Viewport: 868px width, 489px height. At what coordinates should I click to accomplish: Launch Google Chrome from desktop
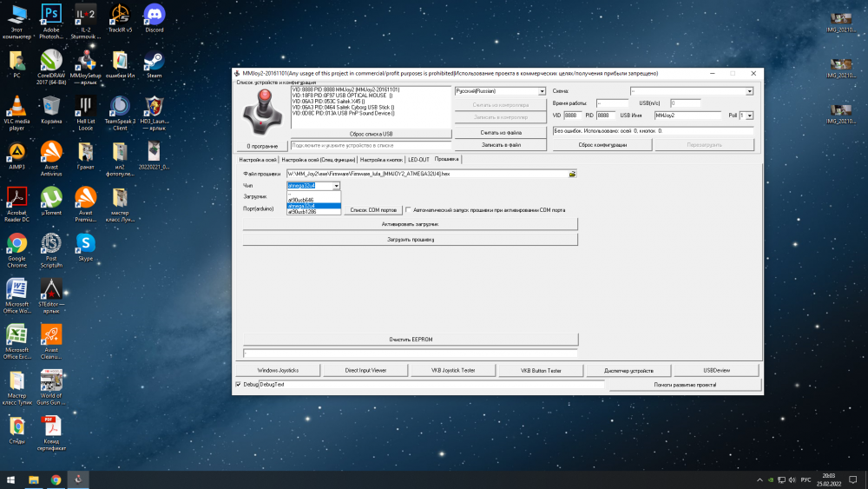16,244
